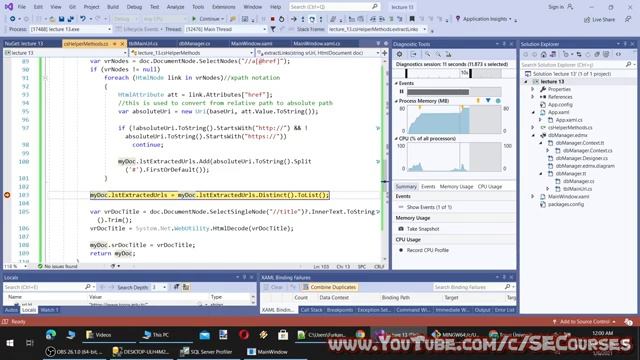Open the Debug menu
Viewport: 640px width, 360px height.
click(x=134, y=7)
